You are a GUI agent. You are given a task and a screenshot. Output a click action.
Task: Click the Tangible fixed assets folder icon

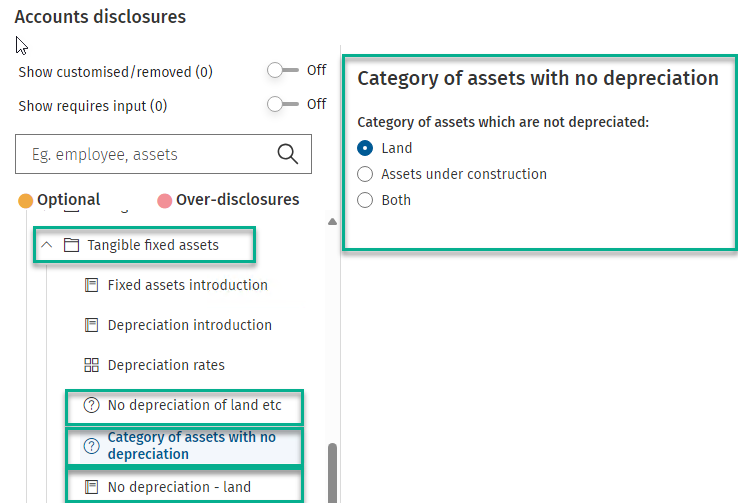point(71,245)
